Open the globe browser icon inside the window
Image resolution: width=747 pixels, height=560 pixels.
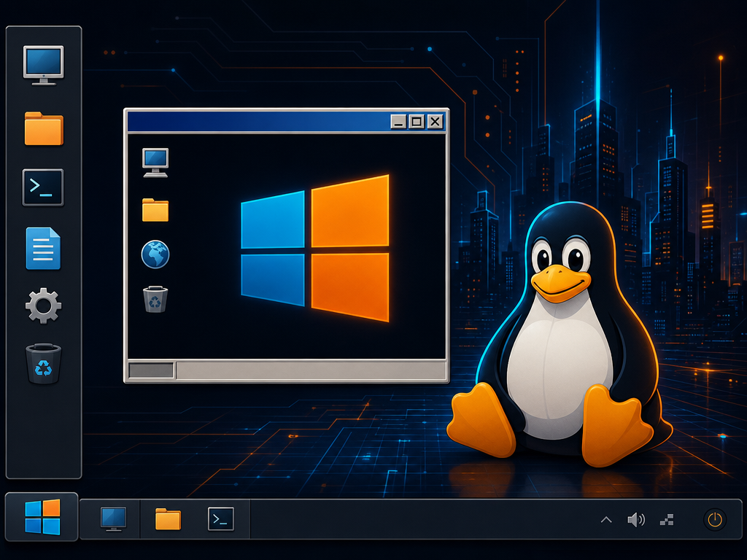[155, 254]
